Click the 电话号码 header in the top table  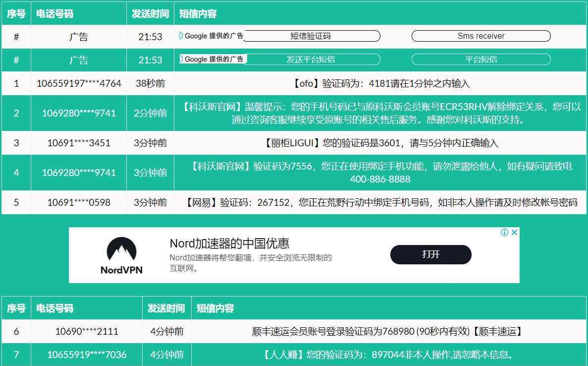(55, 14)
